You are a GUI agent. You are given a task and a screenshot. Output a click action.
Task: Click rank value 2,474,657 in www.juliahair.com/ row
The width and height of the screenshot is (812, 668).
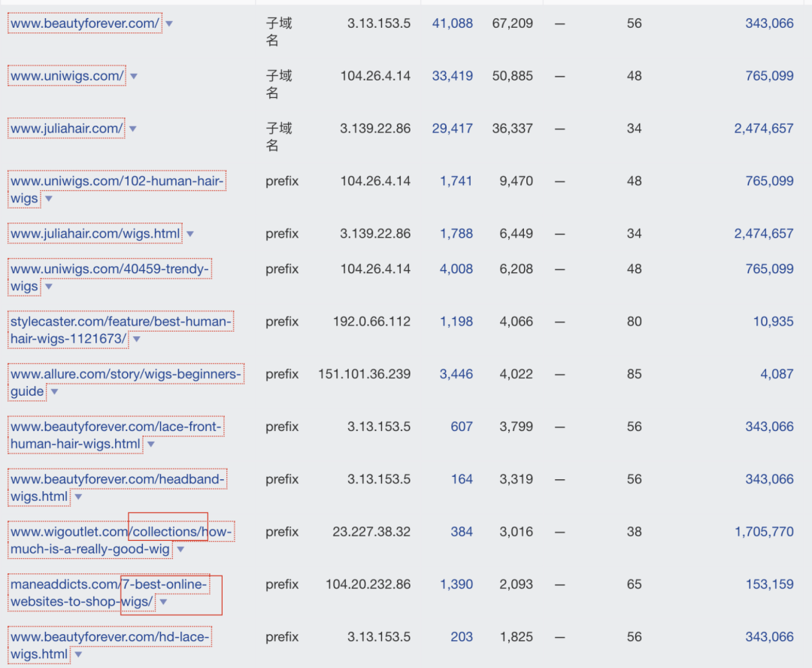pyautogui.click(x=763, y=129)
